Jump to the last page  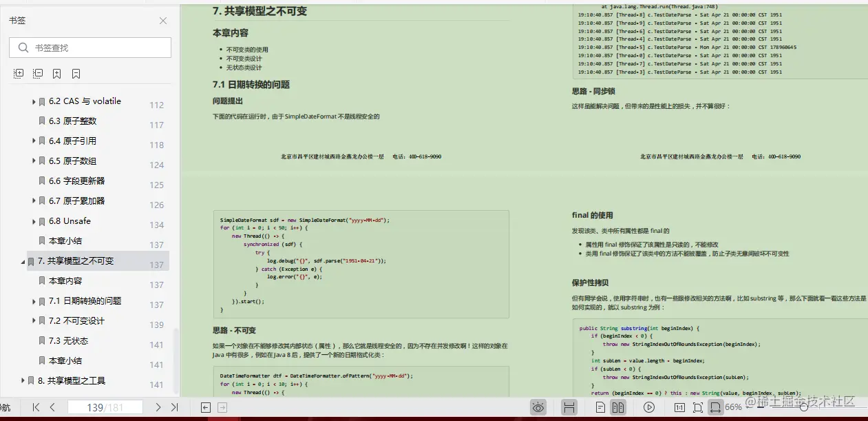pos(174,407)
